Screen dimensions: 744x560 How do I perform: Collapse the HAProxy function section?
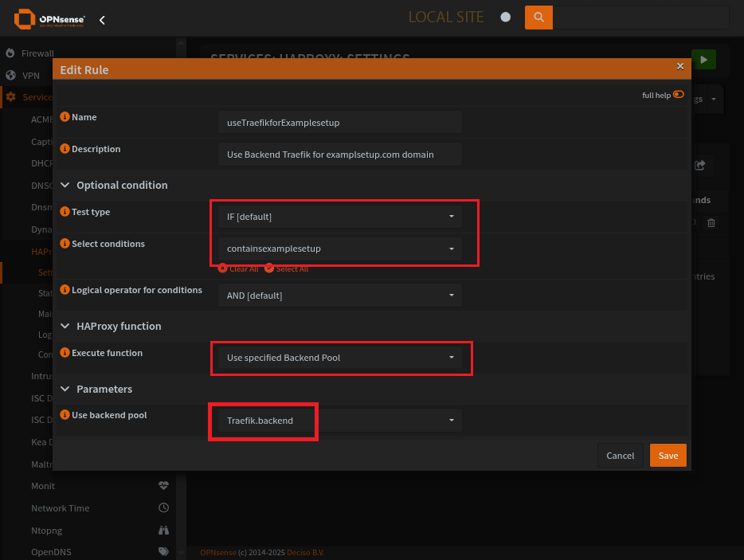[65, 326]
